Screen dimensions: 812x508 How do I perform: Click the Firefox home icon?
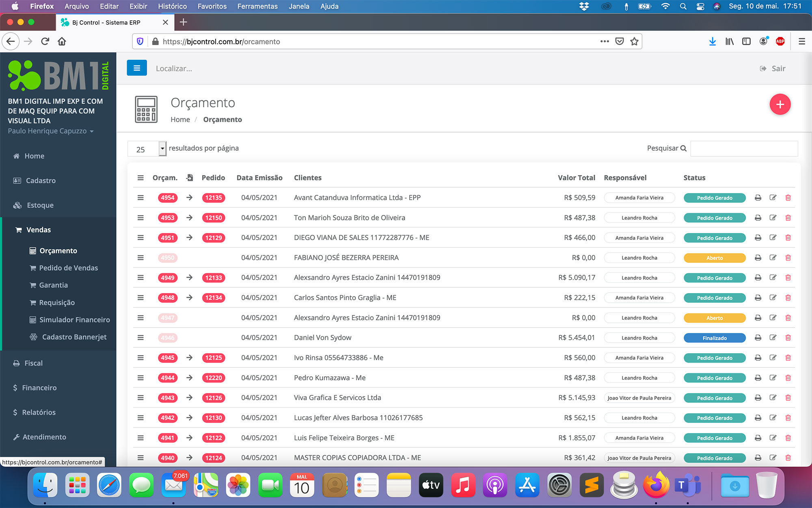click(62, 41)
